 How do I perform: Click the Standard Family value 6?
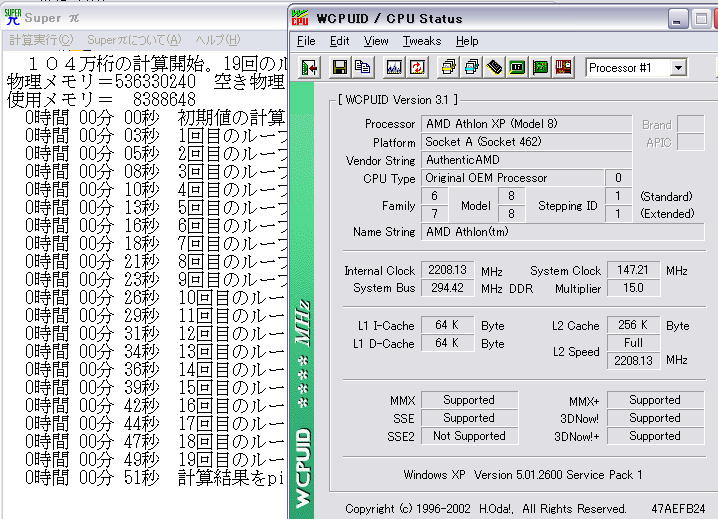(x=434, y=196)
